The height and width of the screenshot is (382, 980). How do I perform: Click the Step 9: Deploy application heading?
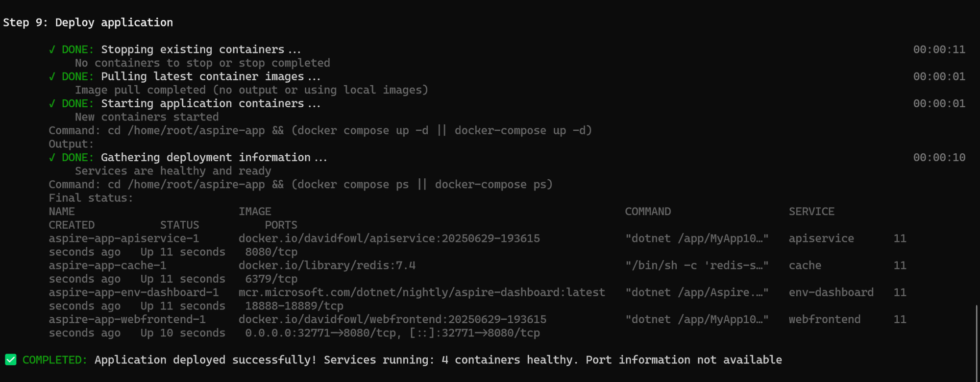coord(88,23)
